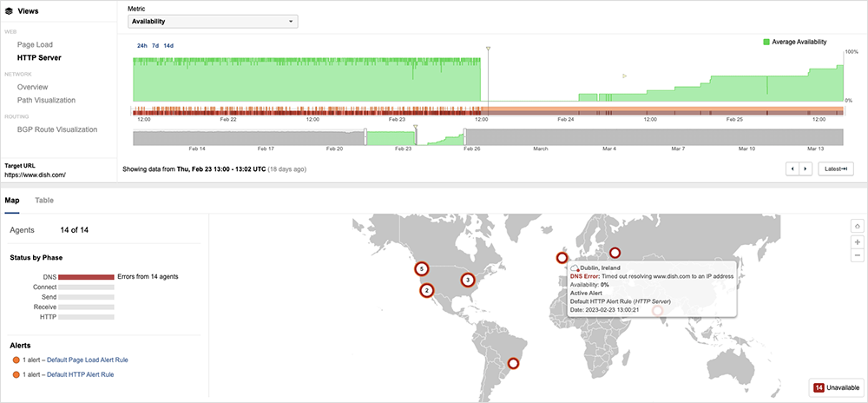
Task: Open Default HTTP Alert Rule link
Action: pyautogui.click(x=81, y=374)
